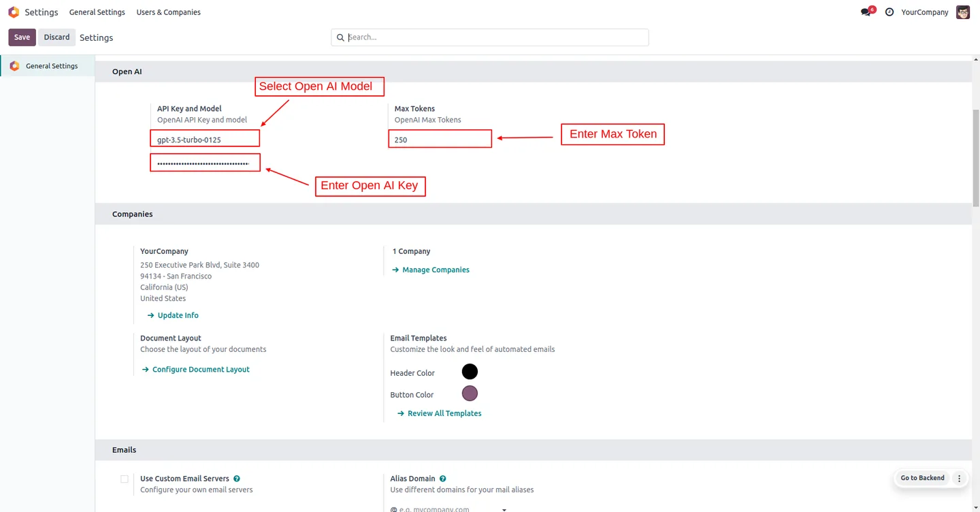The height and width of the screenshot is (512, 980).
Task: Save the settings
Action: (22, 37)
